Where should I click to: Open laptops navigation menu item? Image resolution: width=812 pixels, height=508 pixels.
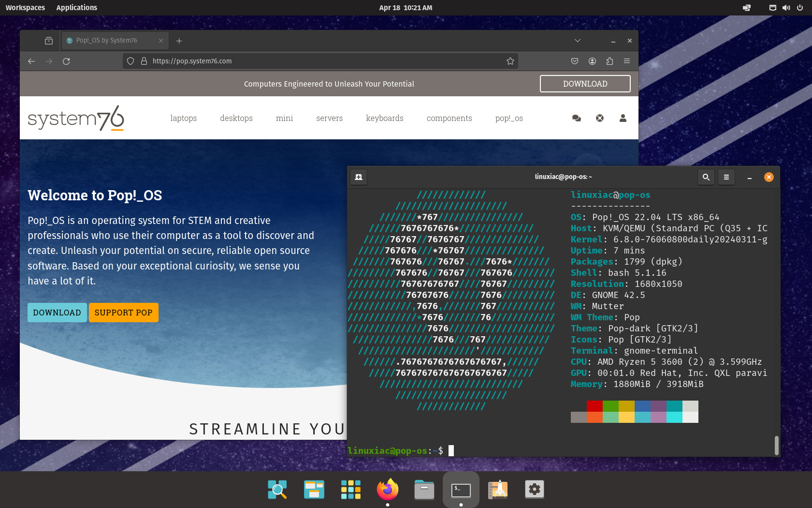(x=183, y=118)
